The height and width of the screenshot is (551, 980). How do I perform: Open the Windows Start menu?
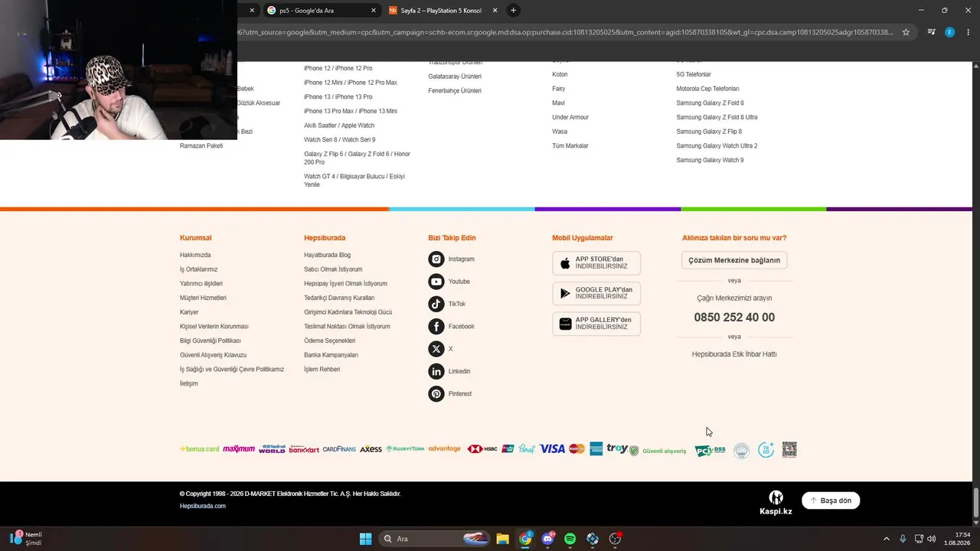(x=366, y=539)
